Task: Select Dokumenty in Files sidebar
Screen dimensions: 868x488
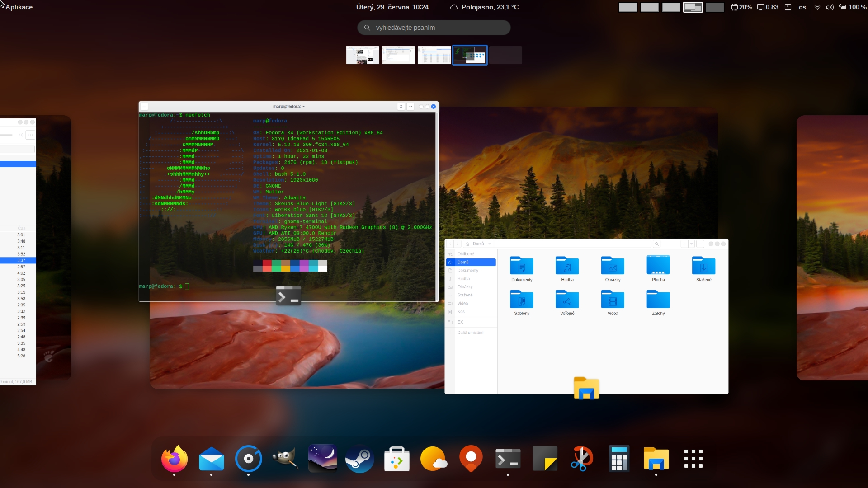Action: [x=471, y=271]
